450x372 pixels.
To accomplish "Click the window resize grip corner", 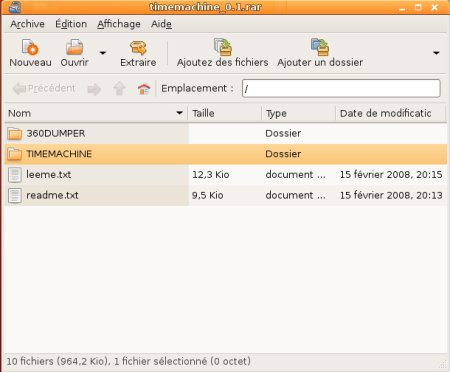I will (443, 364).
